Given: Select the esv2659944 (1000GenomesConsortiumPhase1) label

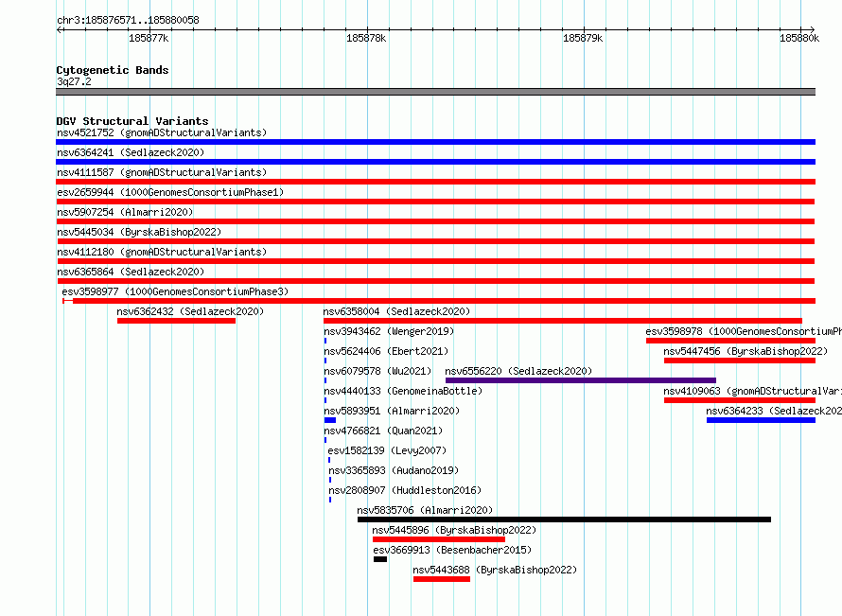Looking at the screenshot, I should point(170,192).
